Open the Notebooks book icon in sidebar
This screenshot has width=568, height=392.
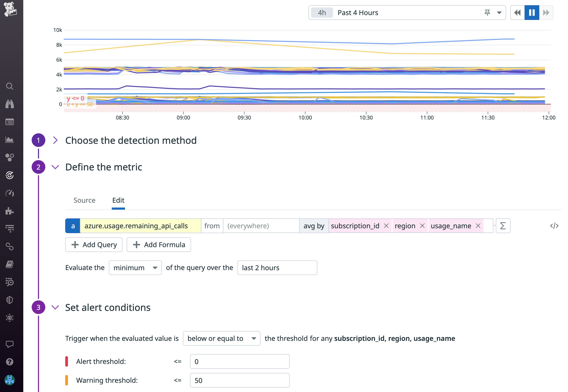pos(10,264)
